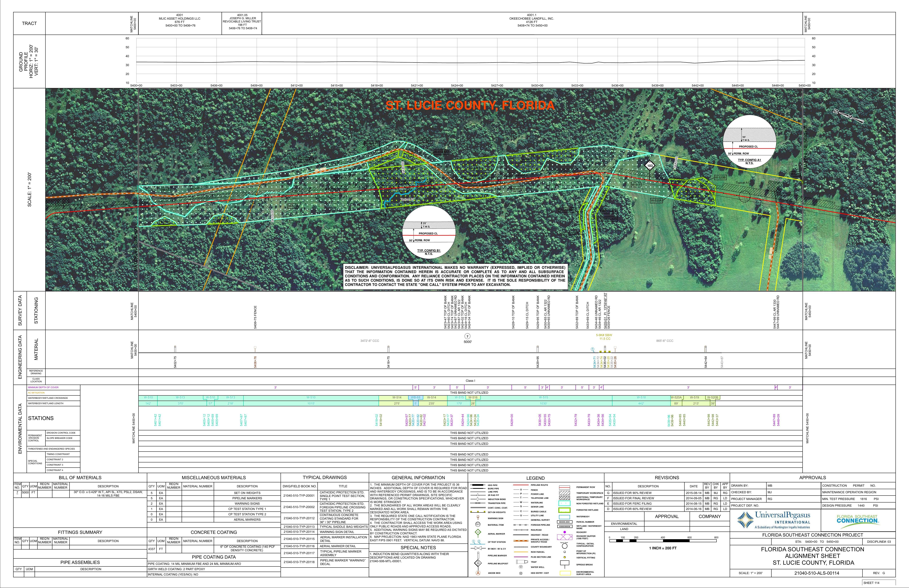Click the material item 7 circle marker

tap(468, 336)
